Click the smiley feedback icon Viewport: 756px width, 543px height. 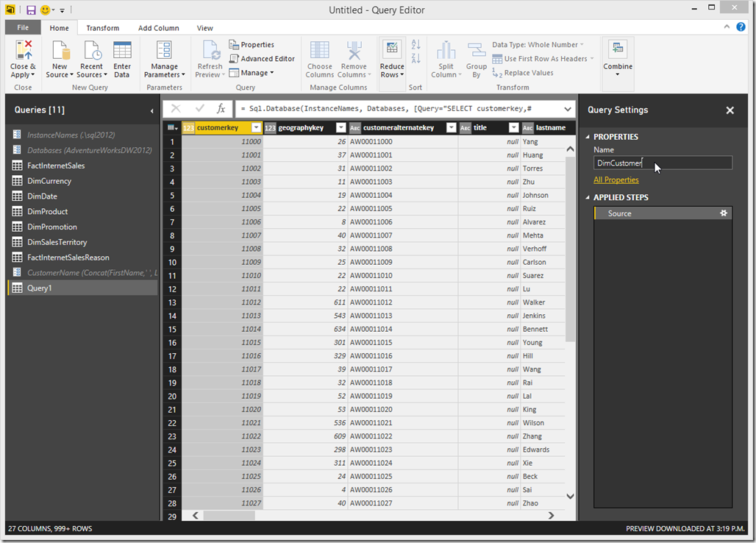[x=46, y=10]
